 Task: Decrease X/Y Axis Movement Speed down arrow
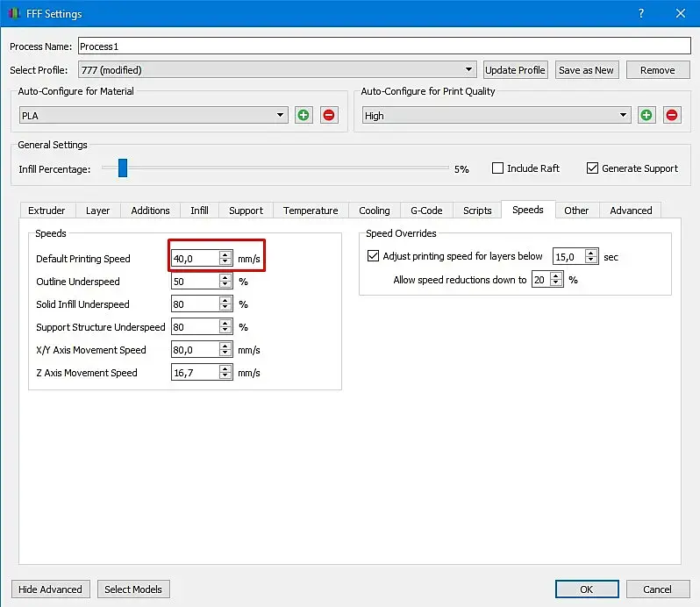225,353
